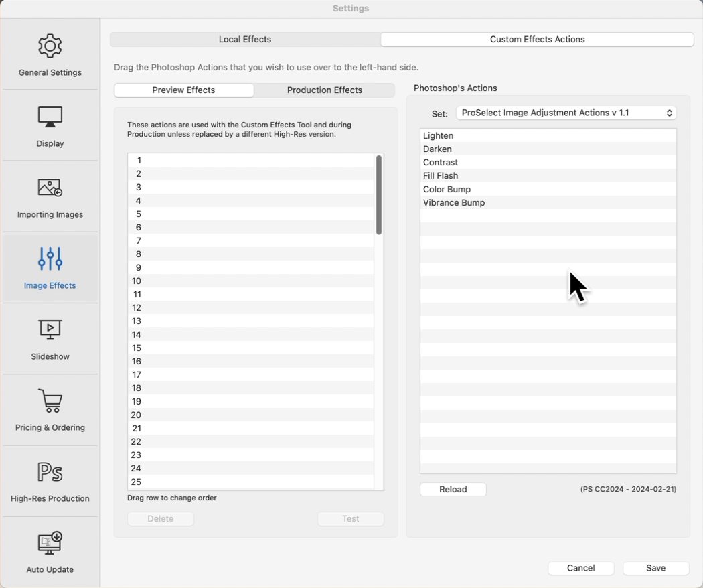The height and width of the screenshot is (588, 703).
Task: Select the Vibrance Bump action
Action: tap(454, 203)
